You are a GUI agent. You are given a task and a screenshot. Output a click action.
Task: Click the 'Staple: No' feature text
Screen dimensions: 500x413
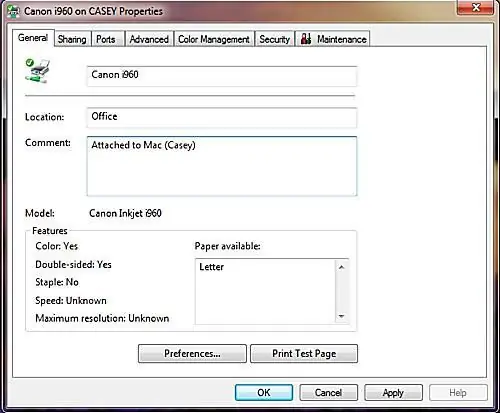tap(57, 282)
